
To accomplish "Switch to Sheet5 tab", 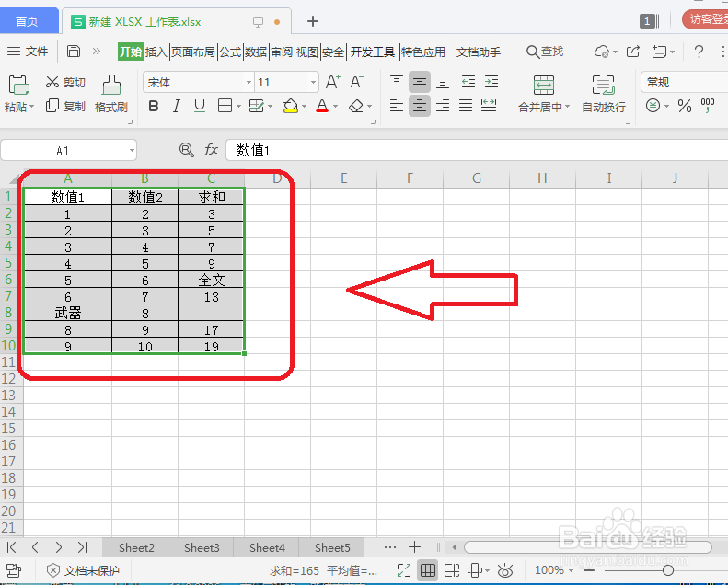I will (x=332, y=548).
